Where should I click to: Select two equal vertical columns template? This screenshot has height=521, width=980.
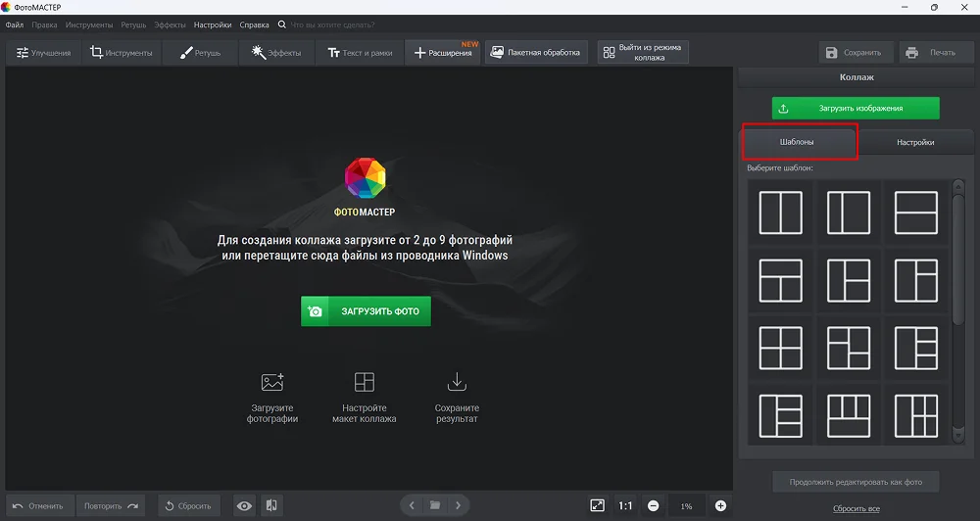pyautogui.click(x=781, y=213)
